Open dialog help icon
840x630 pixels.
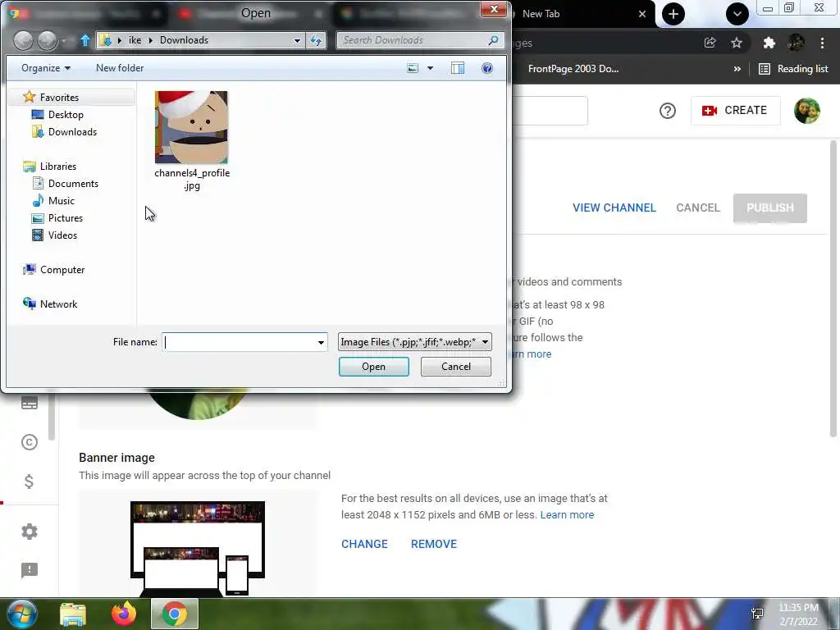(487, 68)
